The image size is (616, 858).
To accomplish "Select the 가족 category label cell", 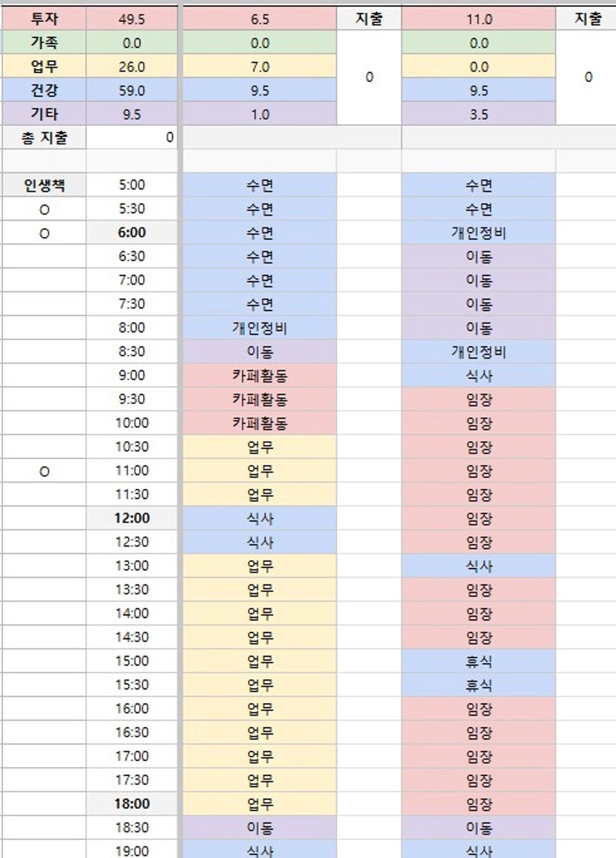I will click(x=44, y=43).
